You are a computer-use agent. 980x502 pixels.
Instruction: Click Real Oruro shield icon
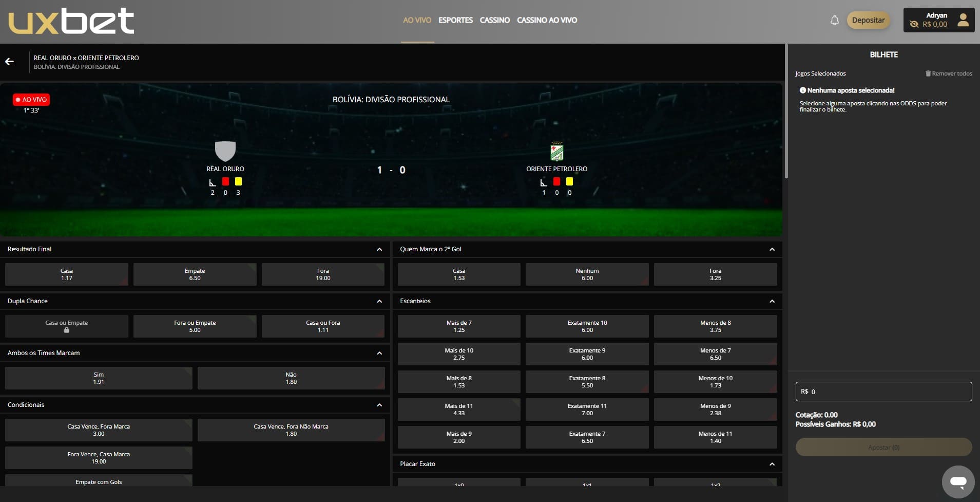tap(225, 151)
